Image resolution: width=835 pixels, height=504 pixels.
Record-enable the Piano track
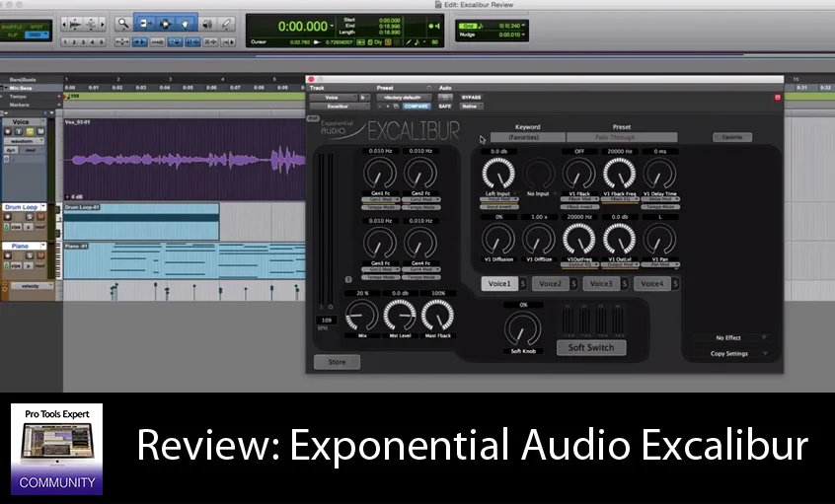coord(8,255)
